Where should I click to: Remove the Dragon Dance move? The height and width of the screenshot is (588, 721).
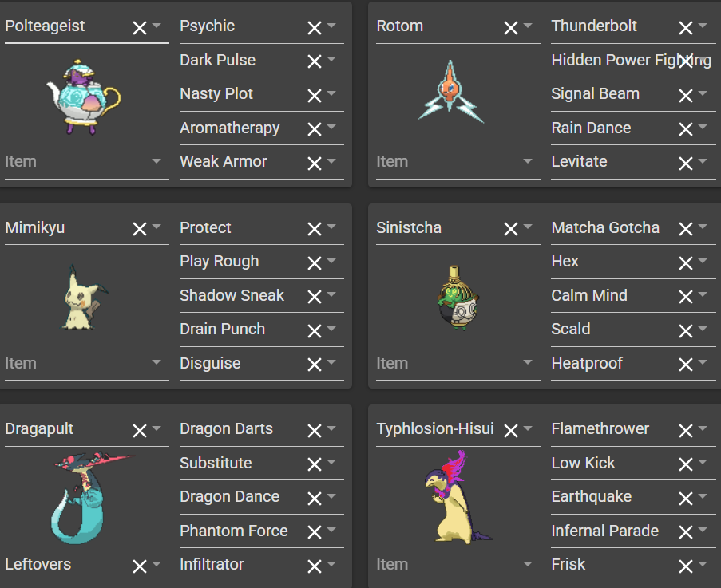[x=315, y=499]
